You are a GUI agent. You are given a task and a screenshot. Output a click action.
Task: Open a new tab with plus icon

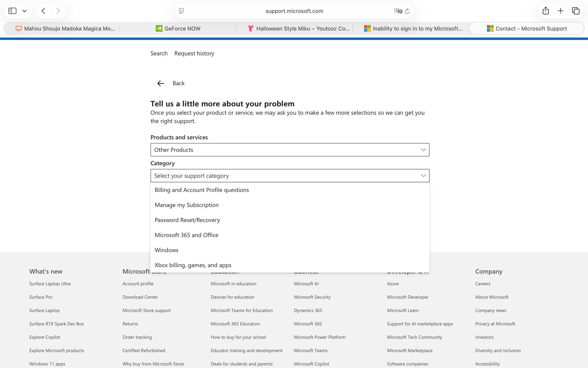[560, 11]
